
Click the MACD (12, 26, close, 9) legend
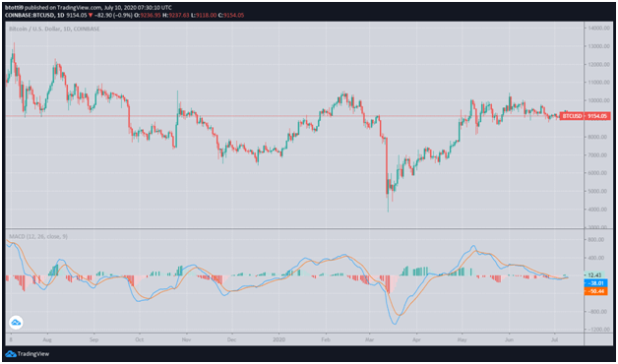(38, 236)
